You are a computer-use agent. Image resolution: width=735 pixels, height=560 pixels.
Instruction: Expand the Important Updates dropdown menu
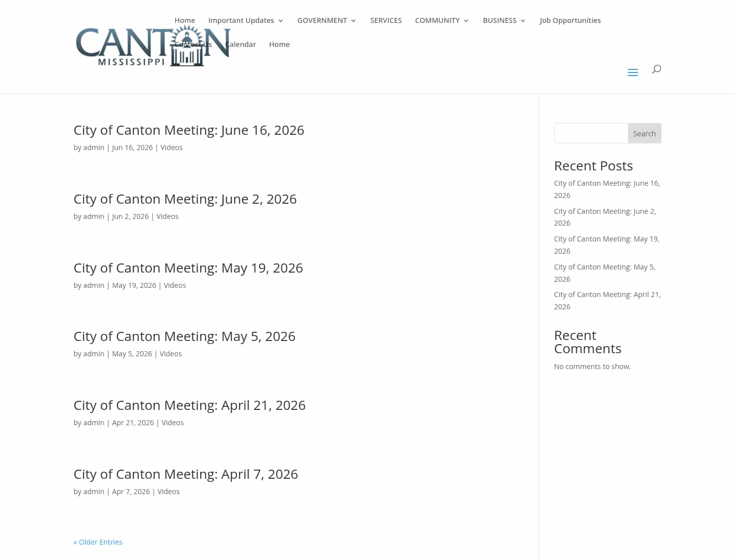click(246, 20)
